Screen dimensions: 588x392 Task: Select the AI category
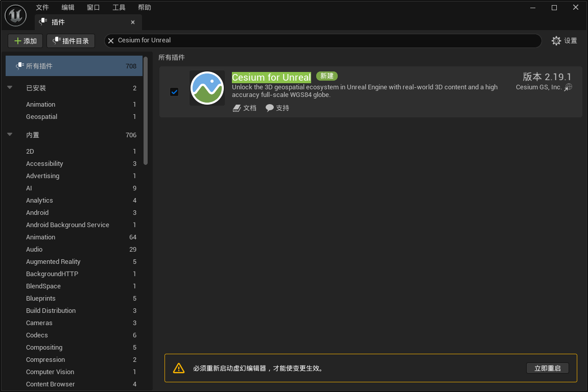point(74,188)
